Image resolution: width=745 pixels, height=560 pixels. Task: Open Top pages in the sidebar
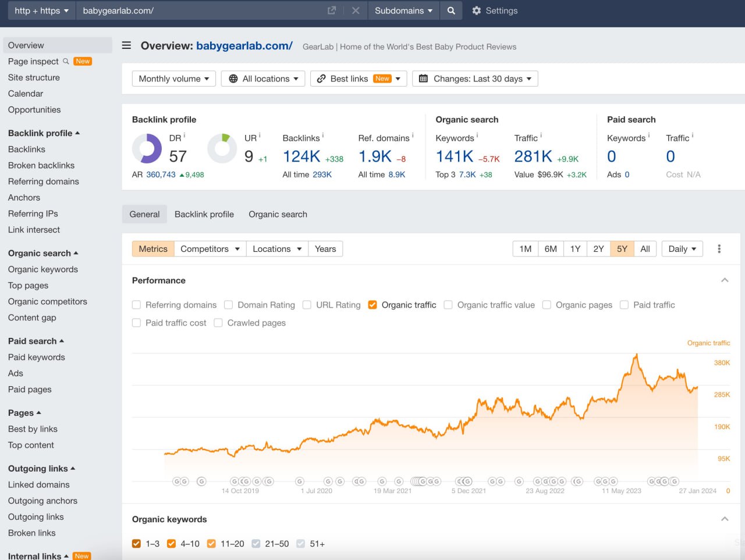tap(28, 286)
